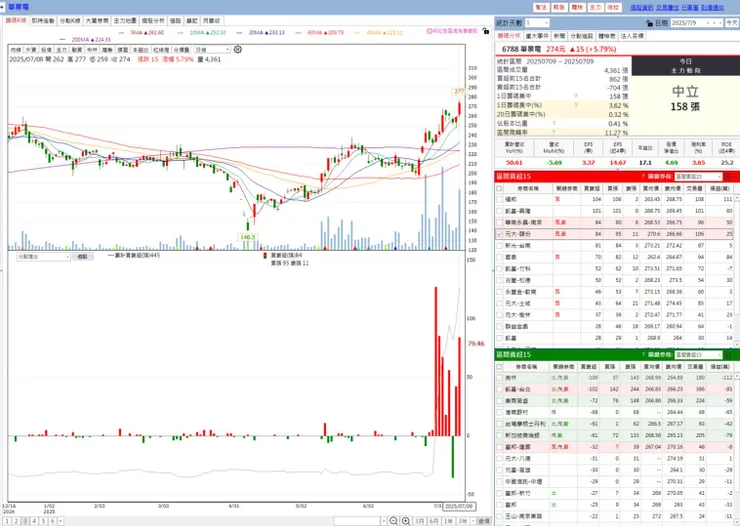Viewport: 740px width, 526px height.
Task: Switch to the 即時走勢 tab
Action: (x=43, y=21)
